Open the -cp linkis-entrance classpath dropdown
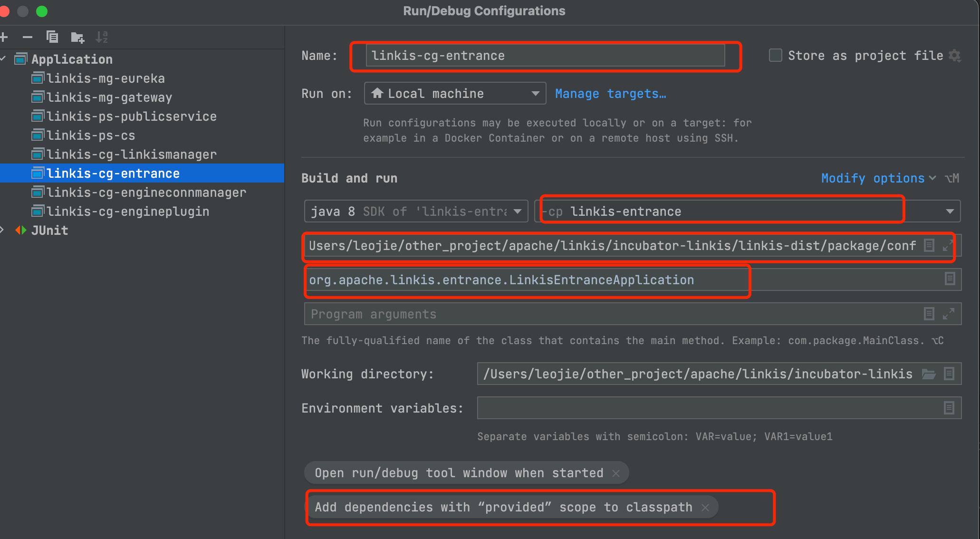The width and height of the screenshot is (980, 539). coord(950,212)
